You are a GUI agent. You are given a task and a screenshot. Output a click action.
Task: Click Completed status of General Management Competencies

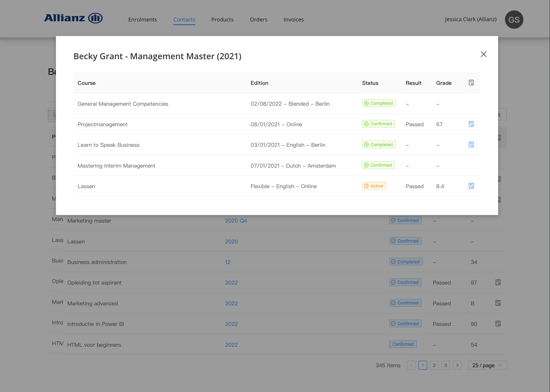[379, 103]
